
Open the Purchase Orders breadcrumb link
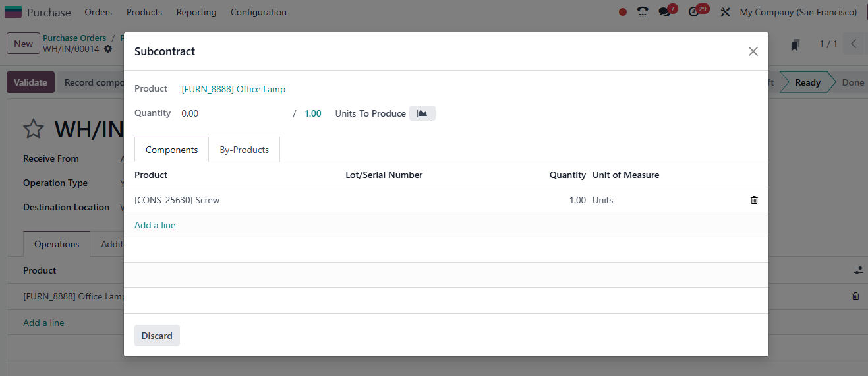point(74,38)
